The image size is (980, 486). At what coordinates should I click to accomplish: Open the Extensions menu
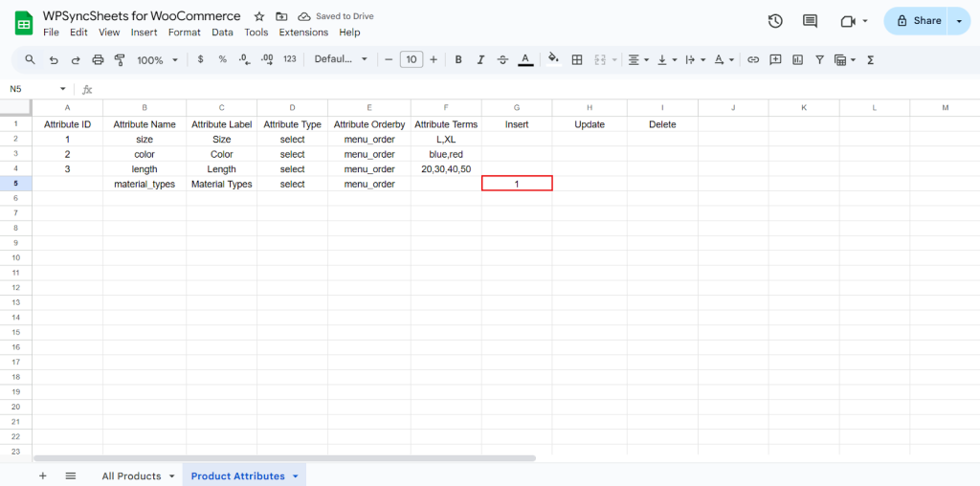[303, 33]
